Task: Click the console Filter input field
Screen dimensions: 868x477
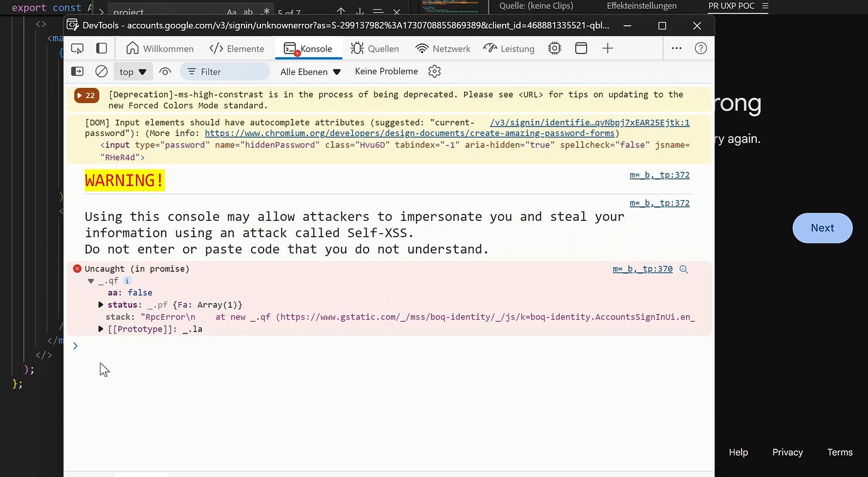Action: click(x=226, y=71)
